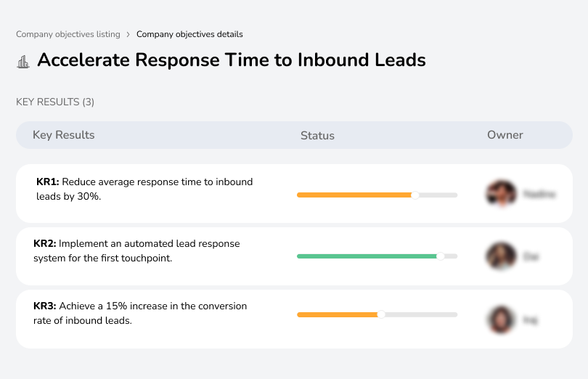The image size is (588, 379).
Task: Click the blurred owner name in the KR1 row
Action: pyautogui.click(x=539, y=194)
